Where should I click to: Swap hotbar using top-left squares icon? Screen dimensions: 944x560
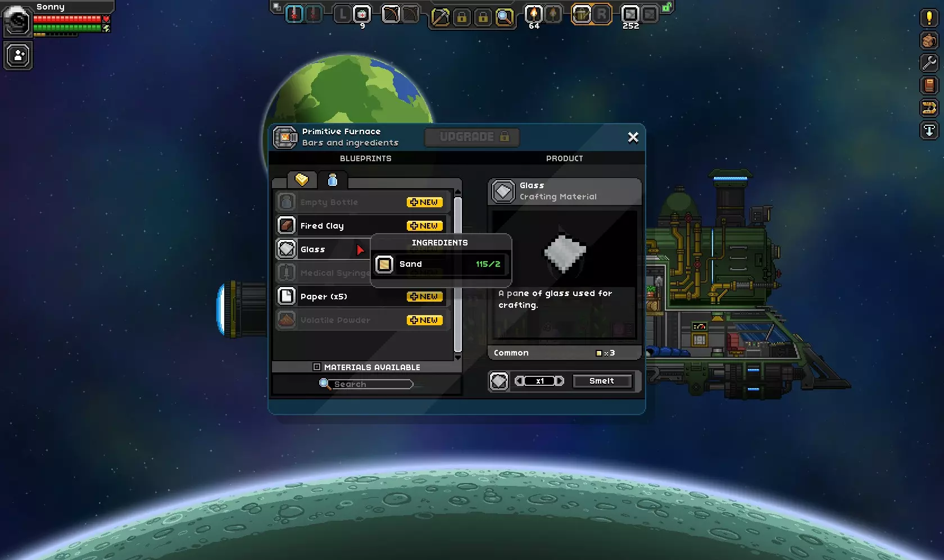point(276,7)
